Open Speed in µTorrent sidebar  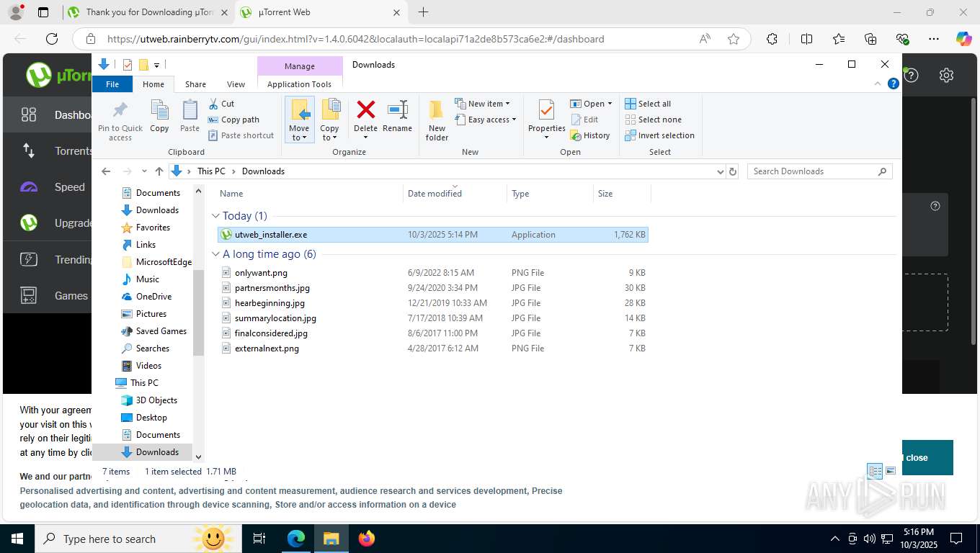48,187
